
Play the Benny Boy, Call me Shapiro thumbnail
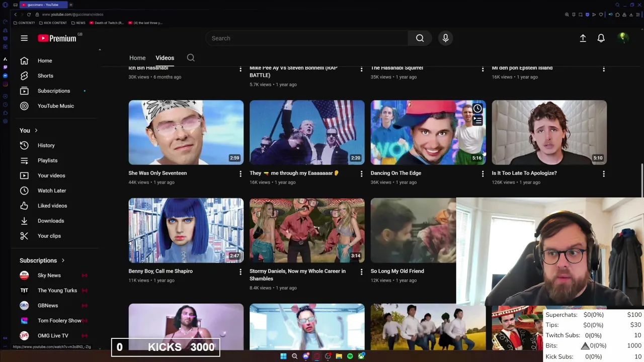186,230
